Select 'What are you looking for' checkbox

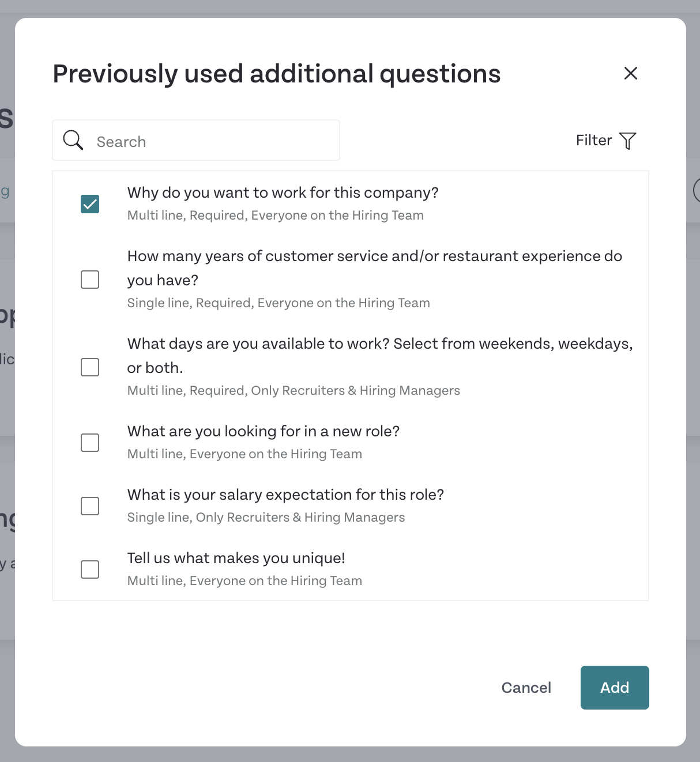click(90, 443)
